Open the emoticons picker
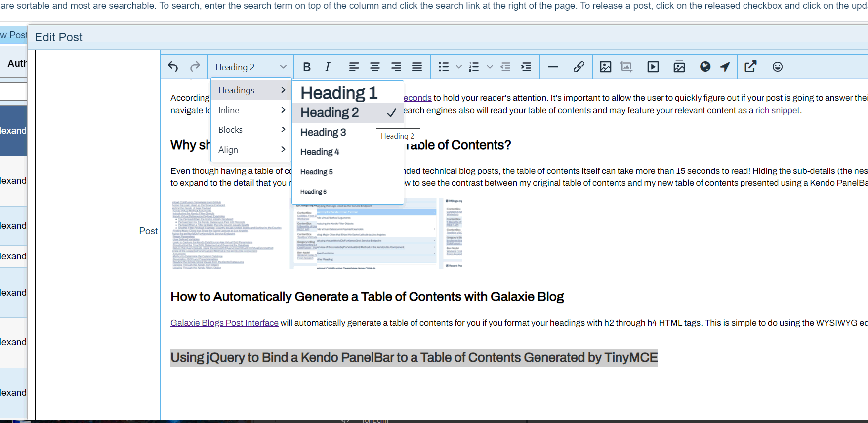 pyautogui.click(x=778, y=67)
